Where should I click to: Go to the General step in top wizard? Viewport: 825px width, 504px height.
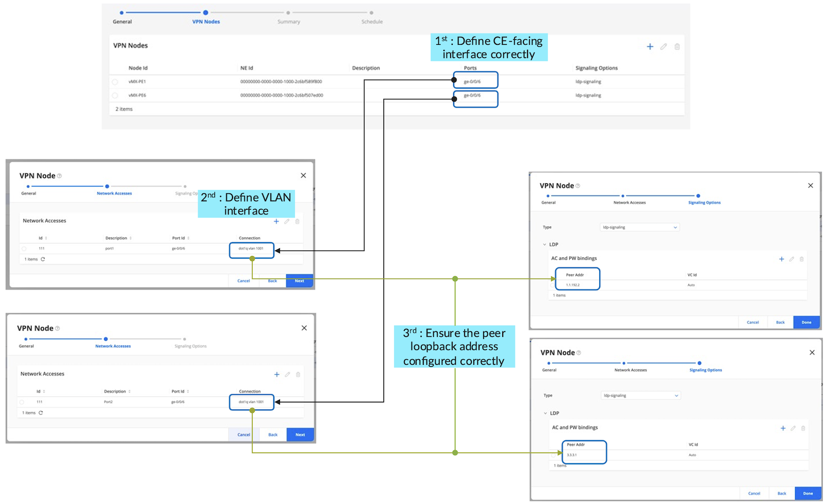click(122, 22)
